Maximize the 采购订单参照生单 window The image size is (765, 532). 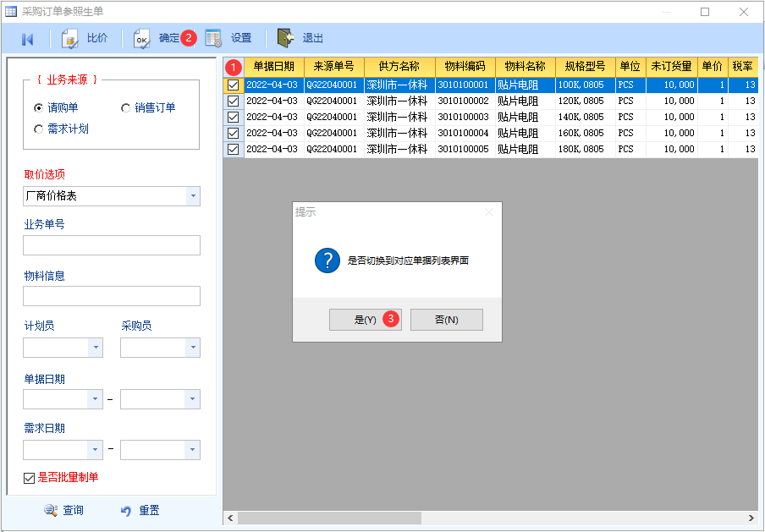(x=705, y=12)
